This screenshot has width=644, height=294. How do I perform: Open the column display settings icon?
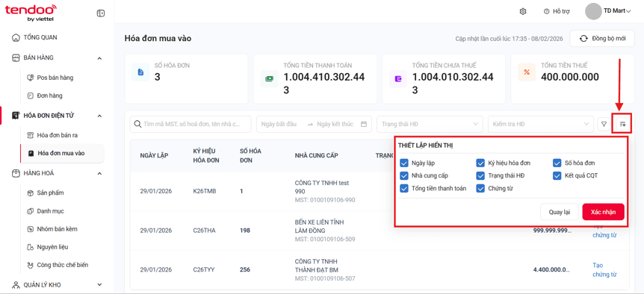tap(622, 124)
